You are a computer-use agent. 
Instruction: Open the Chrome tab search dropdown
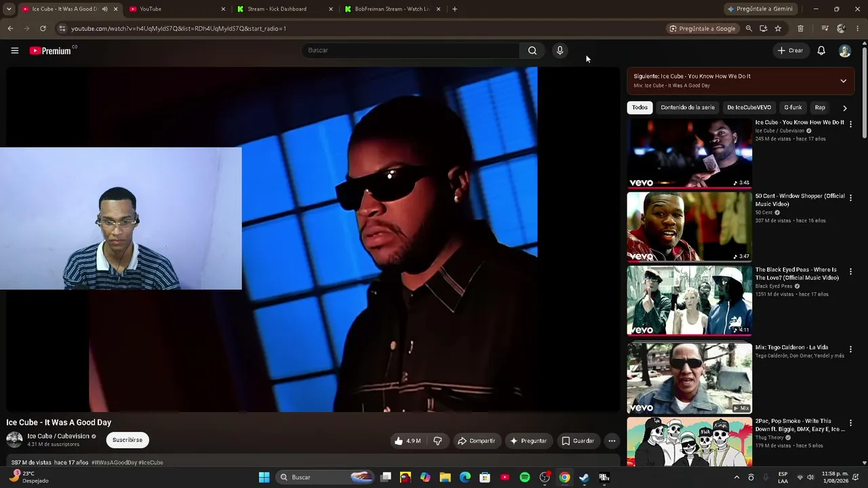(9, 9)
